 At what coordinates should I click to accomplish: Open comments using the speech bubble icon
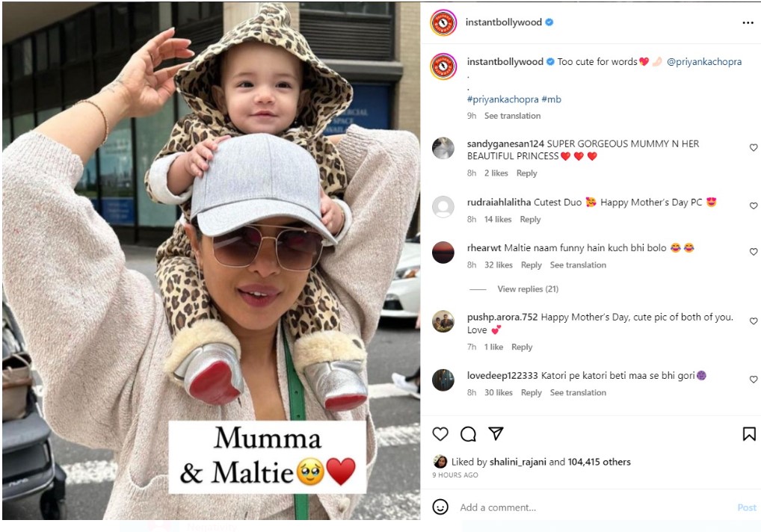[x=468, y=433]
